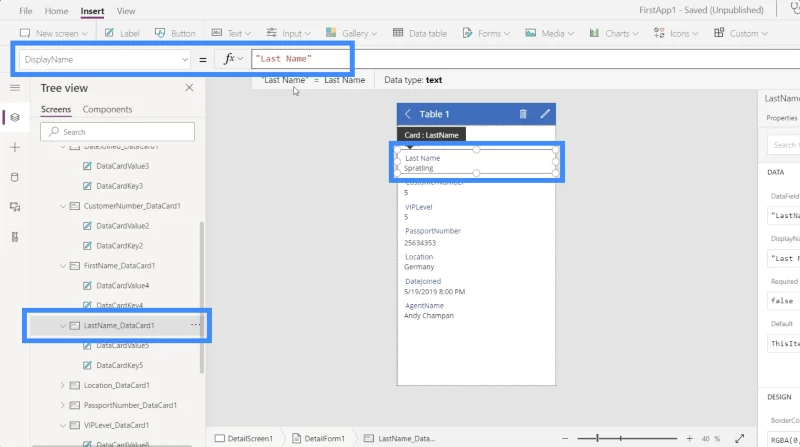Select the Last Name card on canvas
This screenshot has width=800, height=447.
[477, 162]
